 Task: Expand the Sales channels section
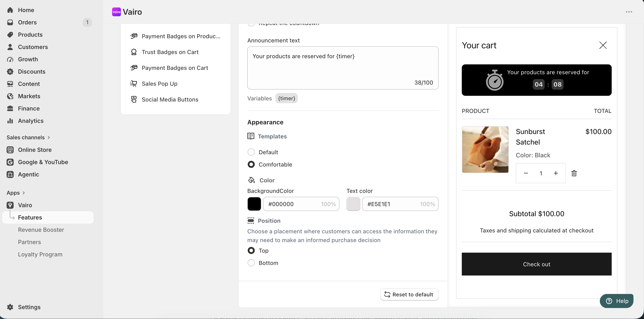pyautogui.click(x=28, y=137)
